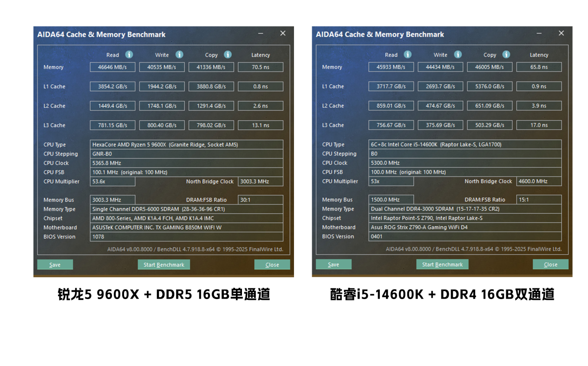Start Benchmark in the i5-14600K window
588x366 pixels.
coord(442,264)
